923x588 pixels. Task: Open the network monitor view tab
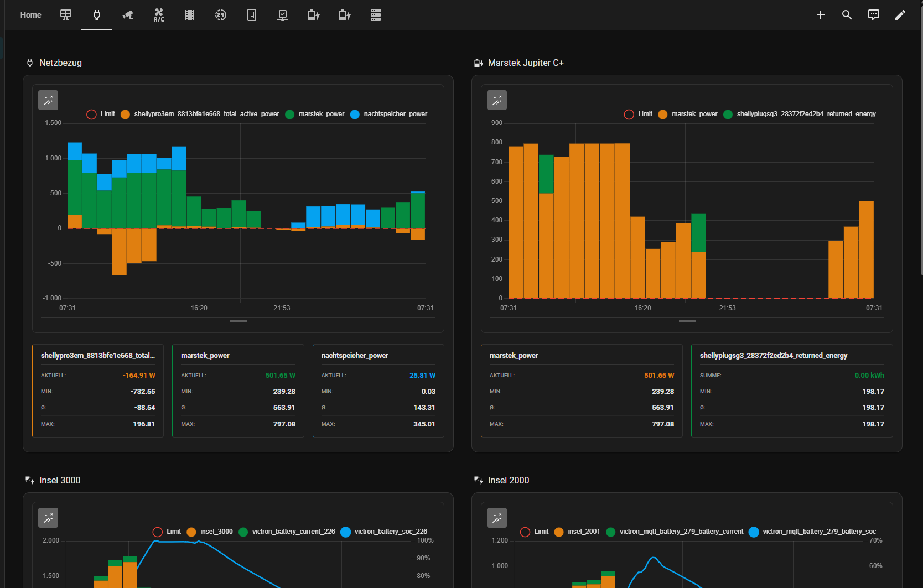283,15
